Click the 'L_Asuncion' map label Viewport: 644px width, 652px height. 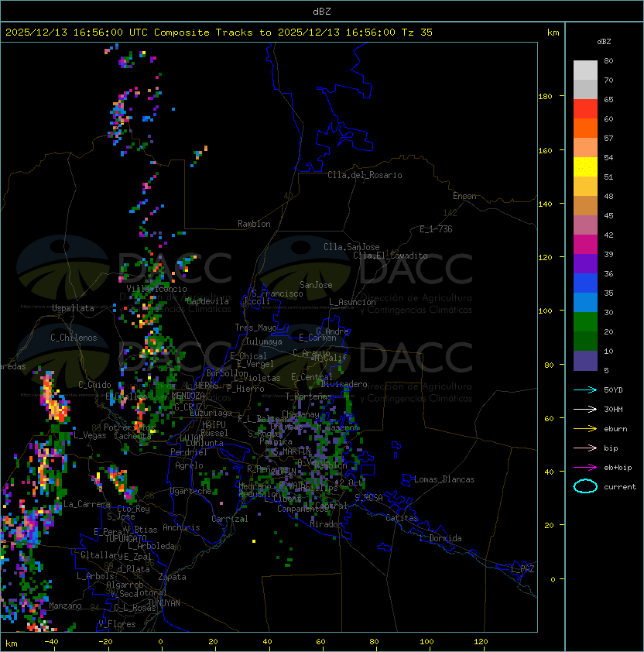(352, 302)
